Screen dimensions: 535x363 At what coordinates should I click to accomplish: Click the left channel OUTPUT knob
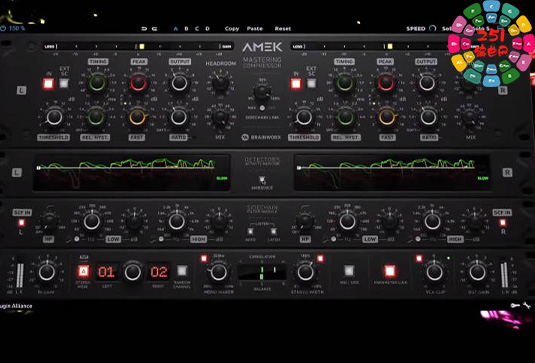click(x=179, y=83)
